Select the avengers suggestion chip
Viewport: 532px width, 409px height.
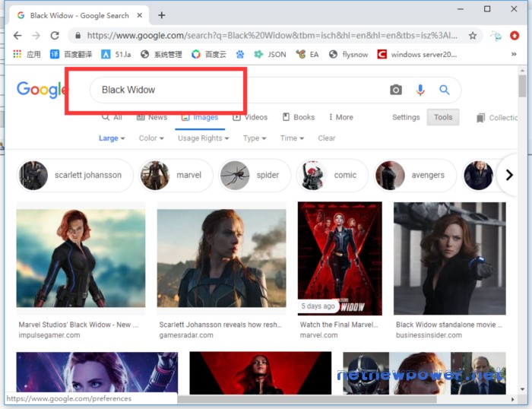tap(415, 175)
